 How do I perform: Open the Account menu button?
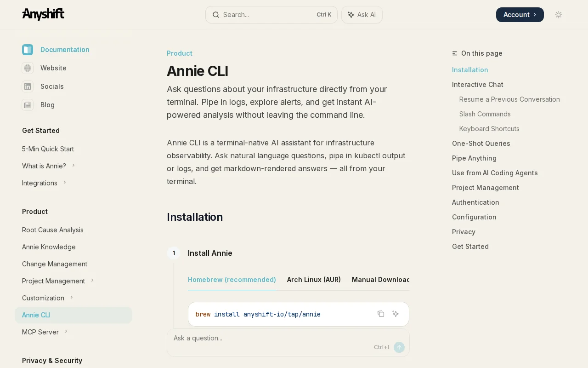coord(520,15)
